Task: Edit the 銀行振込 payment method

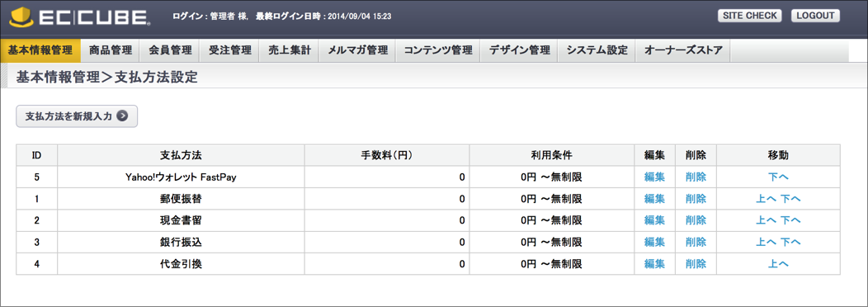Action: click(x=654, y=242)
